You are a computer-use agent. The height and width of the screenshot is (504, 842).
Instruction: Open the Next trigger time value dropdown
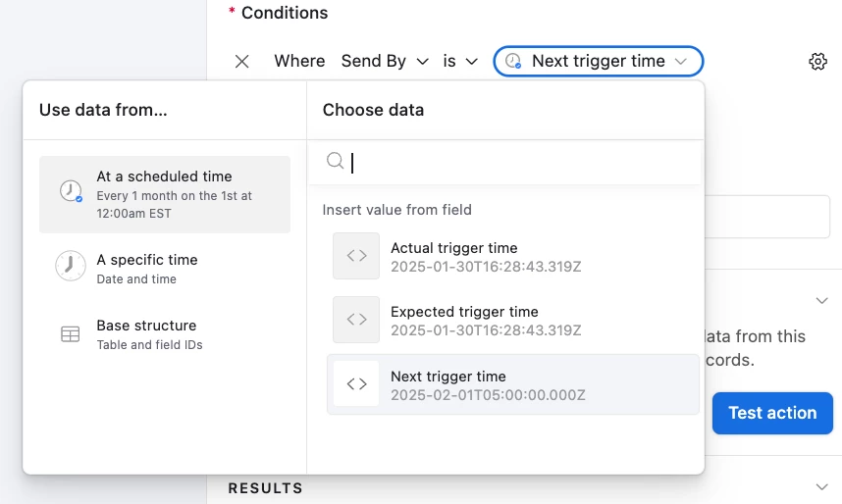point(599,61)
